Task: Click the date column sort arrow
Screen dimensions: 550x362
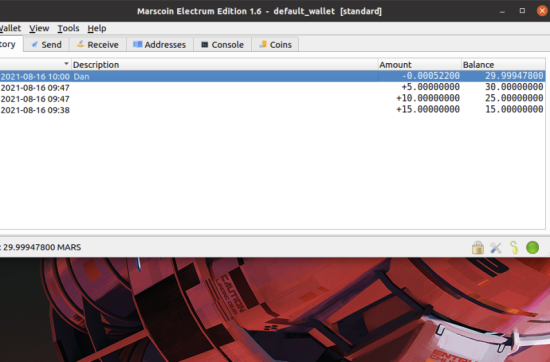Action: [x=66, y=64]
